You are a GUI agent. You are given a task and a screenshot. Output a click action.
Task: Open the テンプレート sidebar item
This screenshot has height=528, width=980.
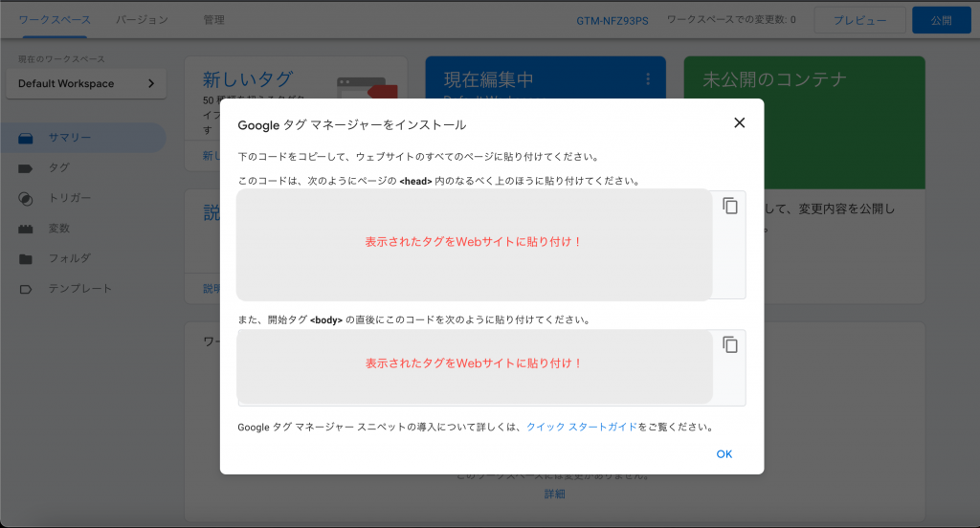point(84,289)
